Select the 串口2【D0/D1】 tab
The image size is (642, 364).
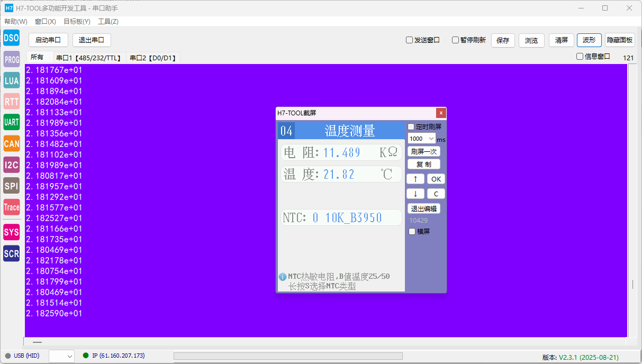153,58
